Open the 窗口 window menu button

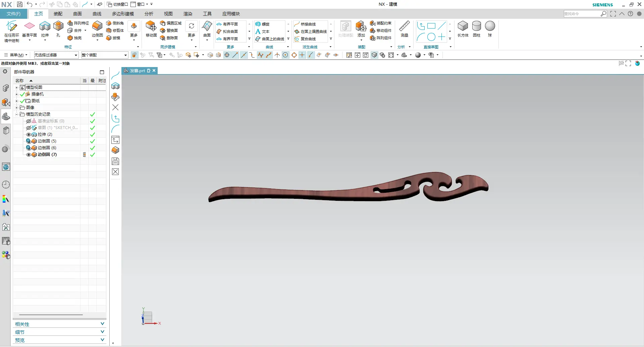139,4
